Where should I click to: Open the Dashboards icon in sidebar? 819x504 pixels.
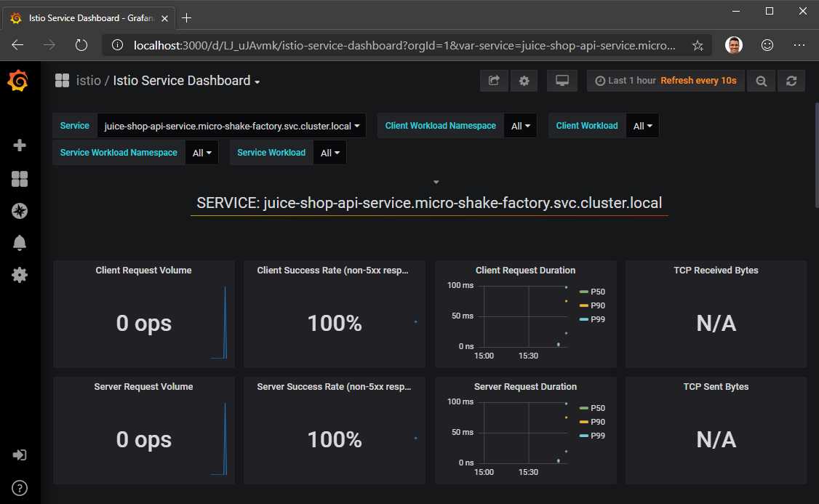coord(19,178)
